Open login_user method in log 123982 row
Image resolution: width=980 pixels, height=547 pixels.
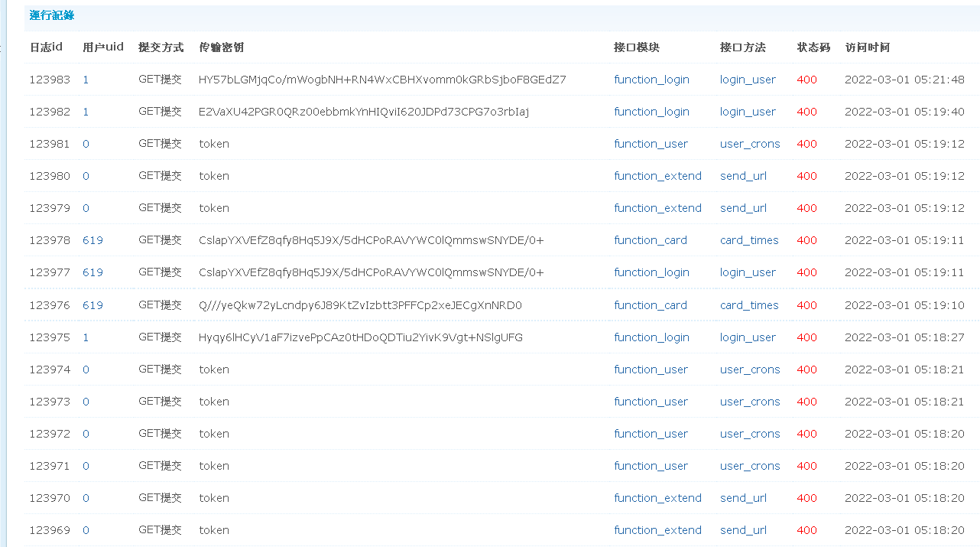pyautogui.click(x=748, y=112)
